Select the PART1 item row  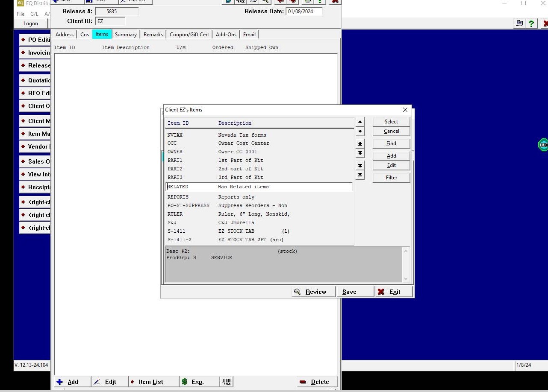point(259,160)
